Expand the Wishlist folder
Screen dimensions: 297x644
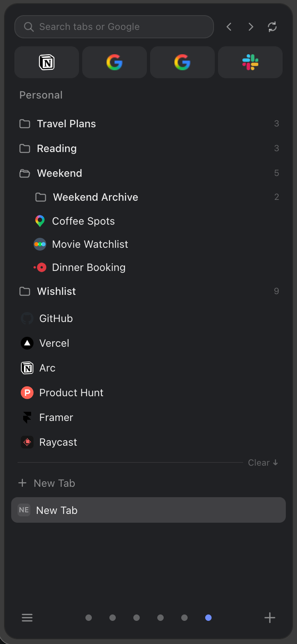56,291
